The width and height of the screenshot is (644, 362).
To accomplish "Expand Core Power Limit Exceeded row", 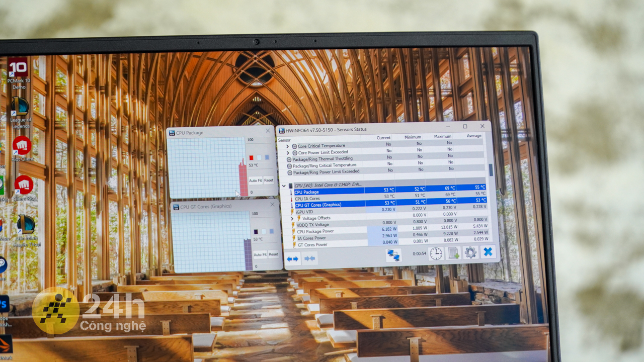I will [288, 153].
